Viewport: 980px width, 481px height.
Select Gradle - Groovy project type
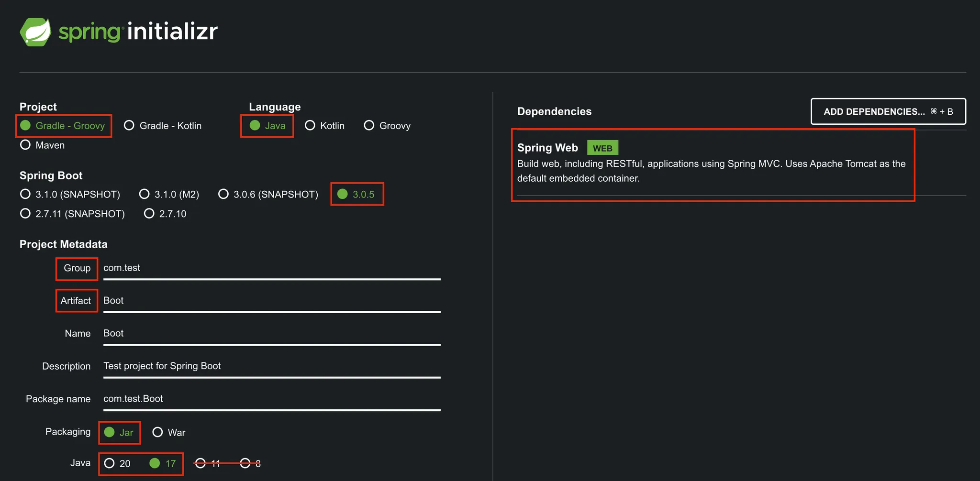(63, 126)
